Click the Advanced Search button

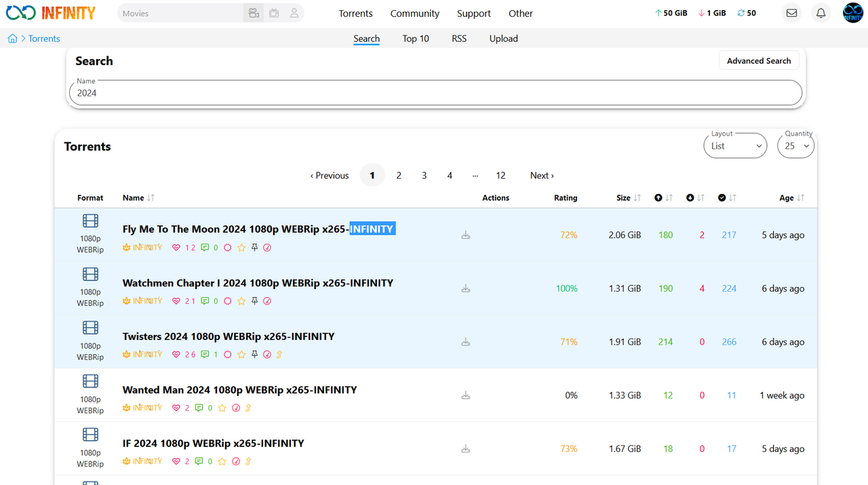point(759,60)
